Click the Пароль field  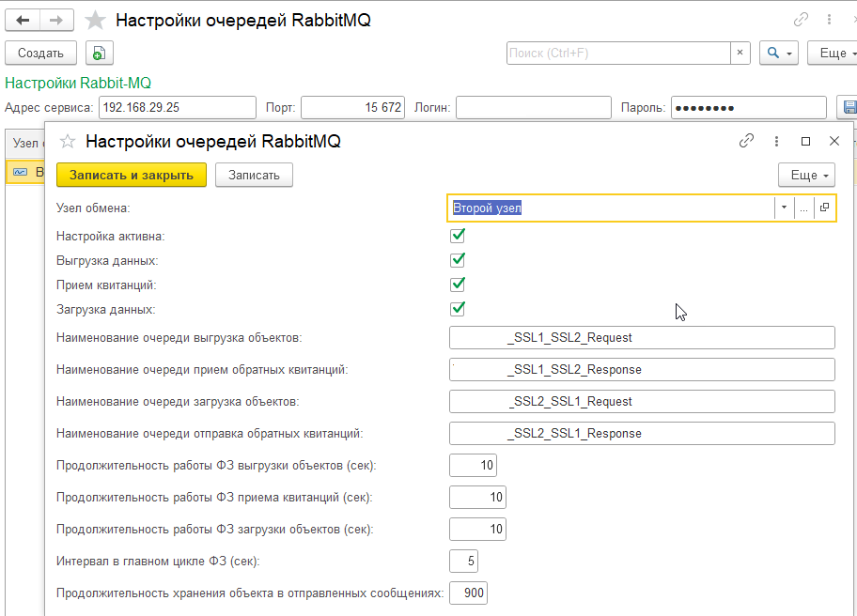[x=749, y=108]
